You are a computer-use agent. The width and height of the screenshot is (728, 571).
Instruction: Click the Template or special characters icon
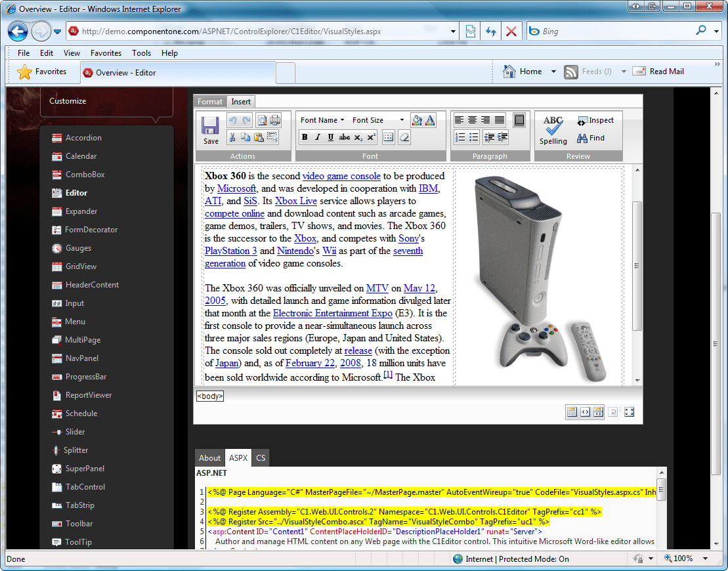[389, 137]
